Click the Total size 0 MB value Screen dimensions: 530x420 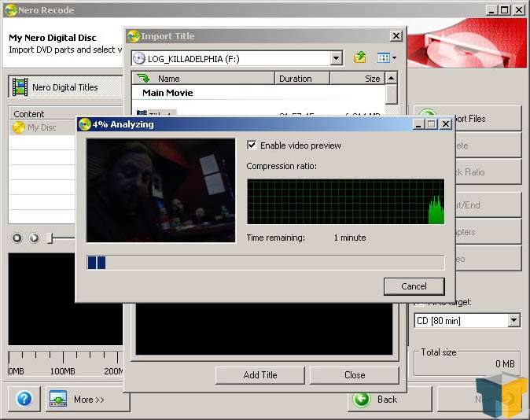(x=505, y=364)
